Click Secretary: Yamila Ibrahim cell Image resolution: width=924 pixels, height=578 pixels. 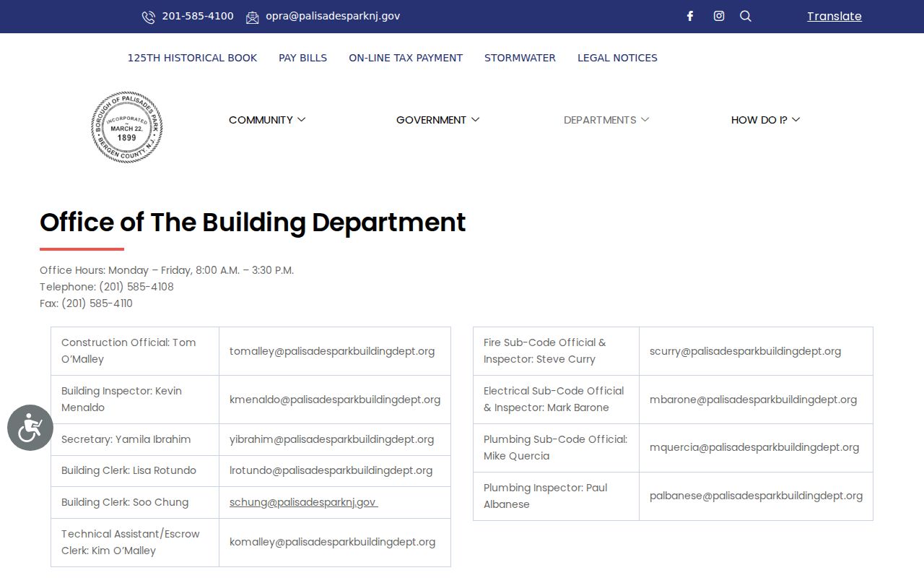[x=135, y=439]
